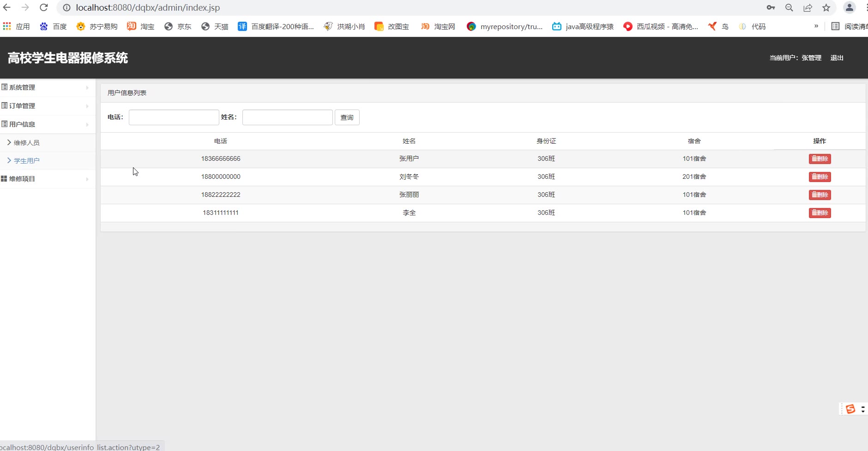Open the 百度翻译 bookmark
The image size is (868, 451).
point(276,26)
